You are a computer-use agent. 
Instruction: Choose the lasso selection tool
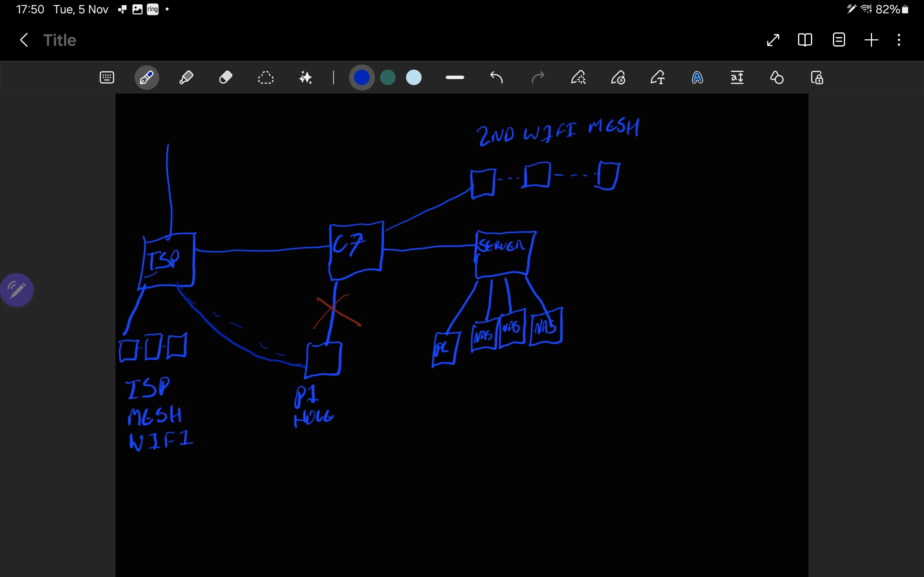[x=266, y=78]
